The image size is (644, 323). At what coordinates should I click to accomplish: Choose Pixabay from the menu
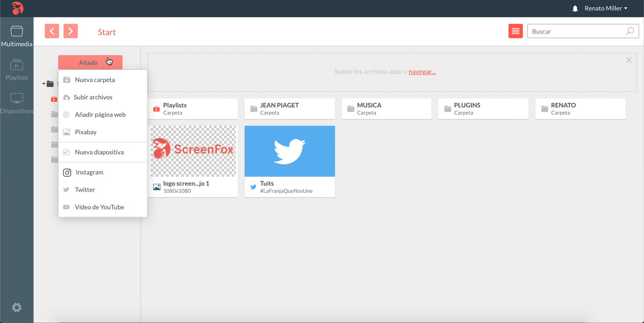click(x=103, y=132)
